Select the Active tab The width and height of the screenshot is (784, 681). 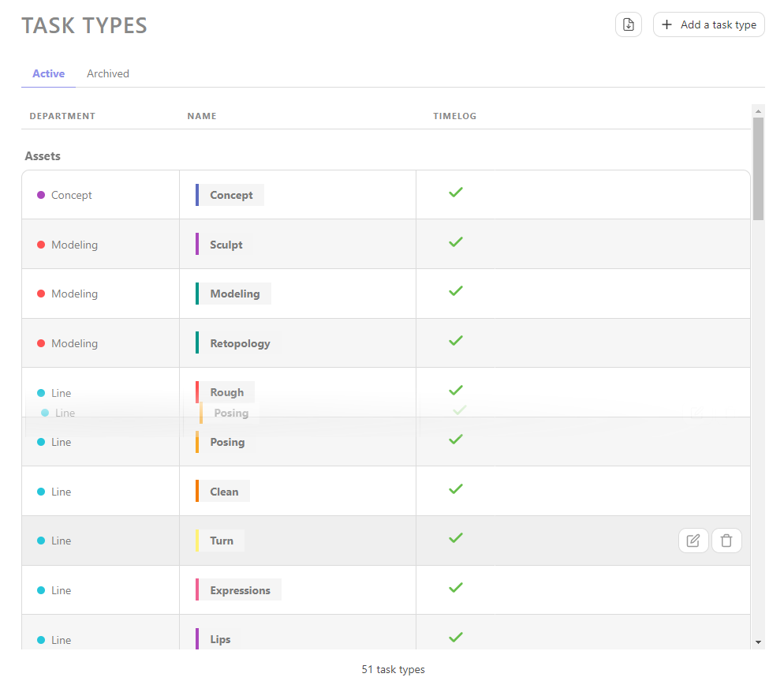pyautogui.click(x=48, y=73)
